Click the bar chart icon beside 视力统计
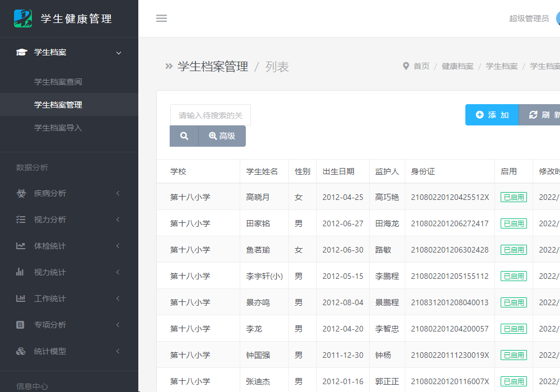The width and height of the screenshot is (560, 392). point(21,273)
